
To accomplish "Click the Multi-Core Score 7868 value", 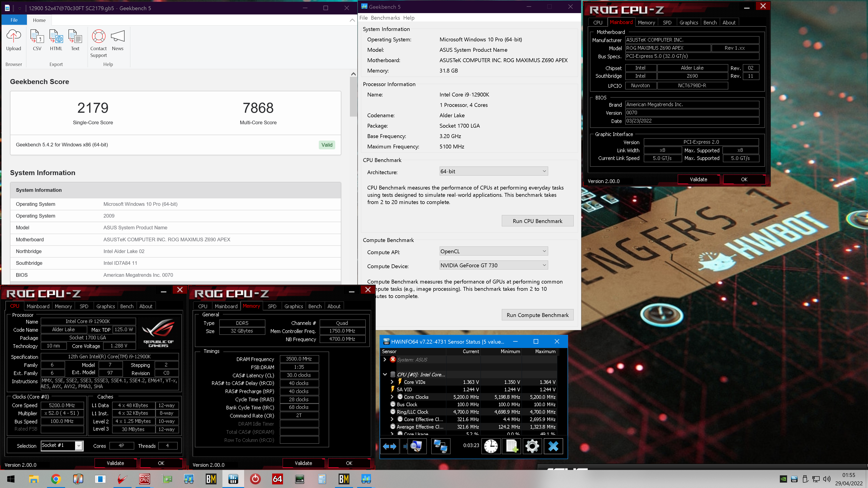I will tap(258, 108).
